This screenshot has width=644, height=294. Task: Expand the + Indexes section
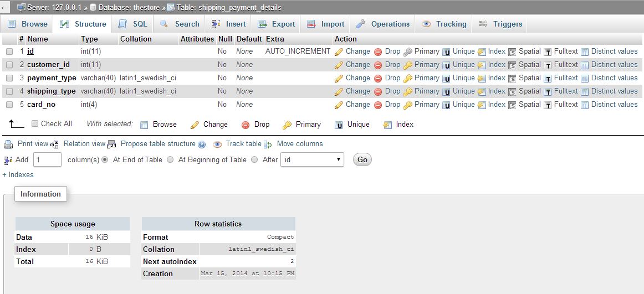tap(18, 174)
